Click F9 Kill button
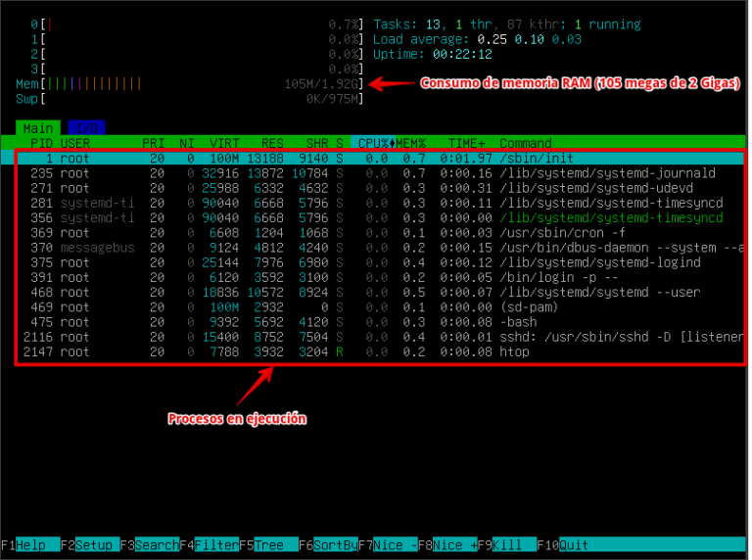 (x=506, y=545)
